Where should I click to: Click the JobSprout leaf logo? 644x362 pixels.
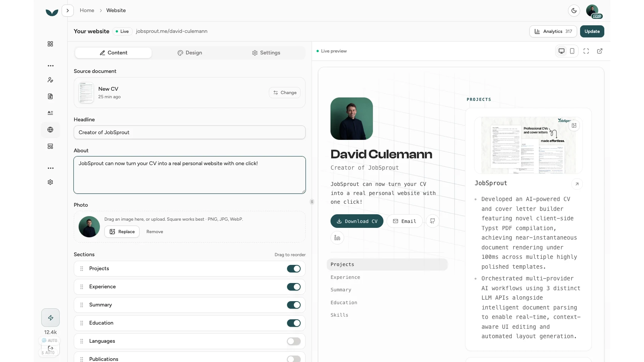tap(52, 12)
